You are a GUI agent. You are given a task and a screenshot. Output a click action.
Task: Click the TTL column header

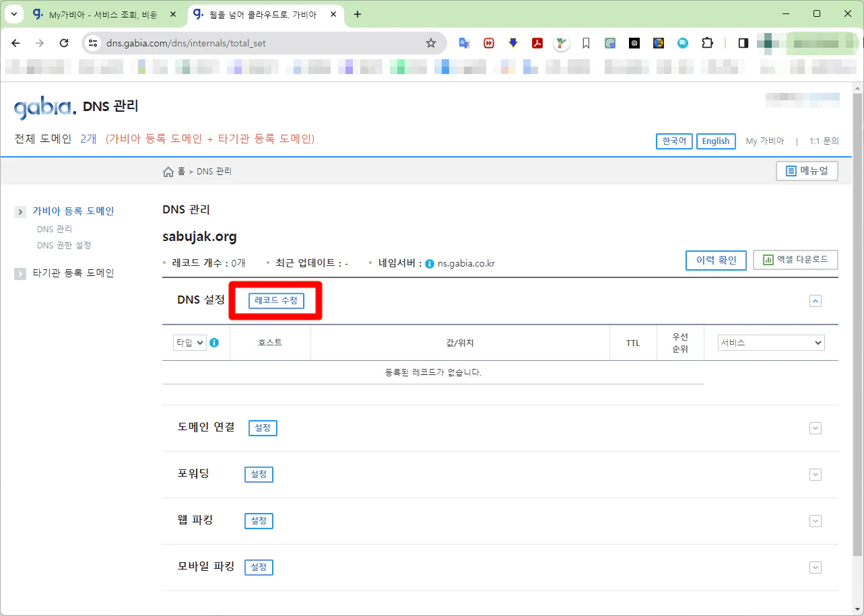point(633,343)
